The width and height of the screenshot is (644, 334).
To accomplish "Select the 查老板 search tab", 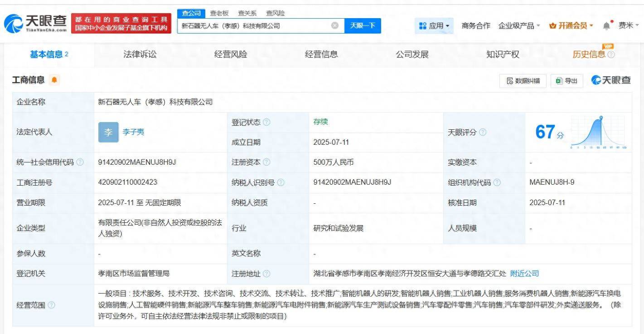I will [x=219, y=13].
